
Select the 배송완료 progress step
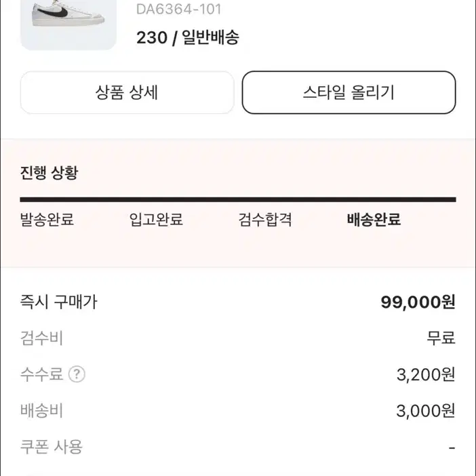[374, 219]
